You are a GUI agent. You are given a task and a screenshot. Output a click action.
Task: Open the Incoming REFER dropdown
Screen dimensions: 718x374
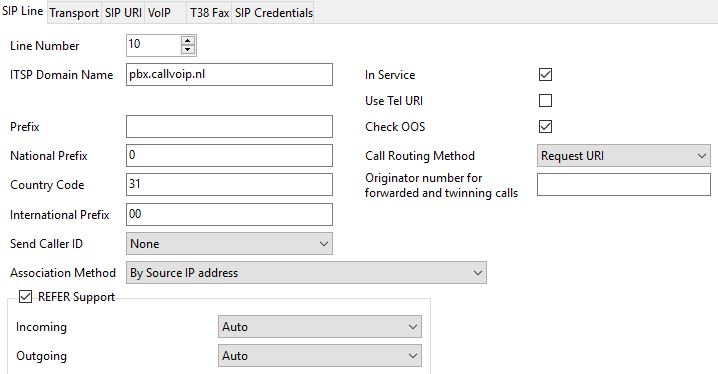[320, 327]
